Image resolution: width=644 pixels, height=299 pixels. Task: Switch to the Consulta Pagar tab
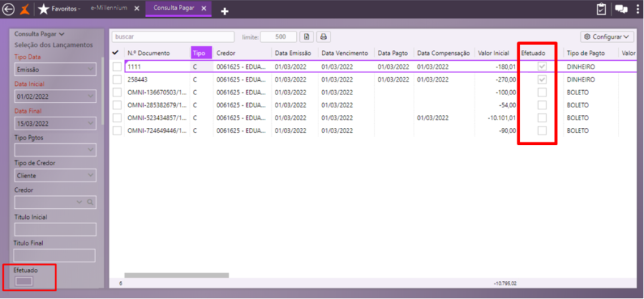pyautogui.click(x=174, y=8)
